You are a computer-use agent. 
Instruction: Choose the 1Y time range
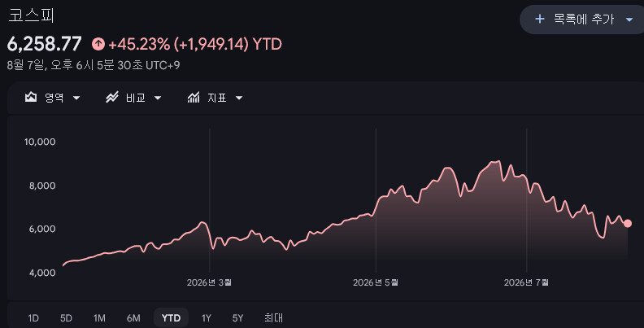click(207, 318)
